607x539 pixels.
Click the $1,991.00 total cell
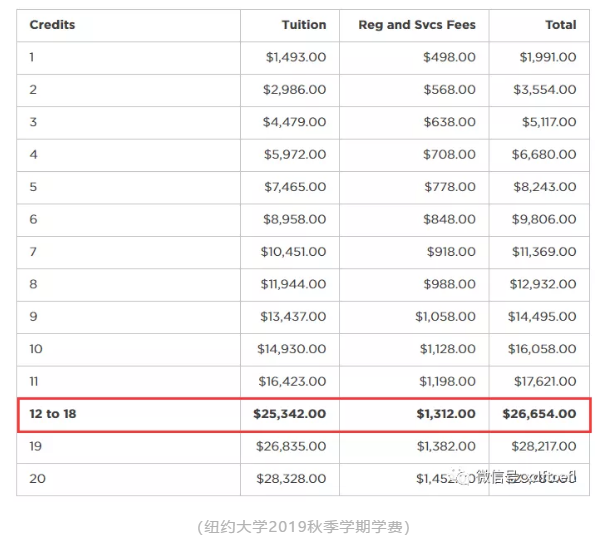click(x=547, y=57)
